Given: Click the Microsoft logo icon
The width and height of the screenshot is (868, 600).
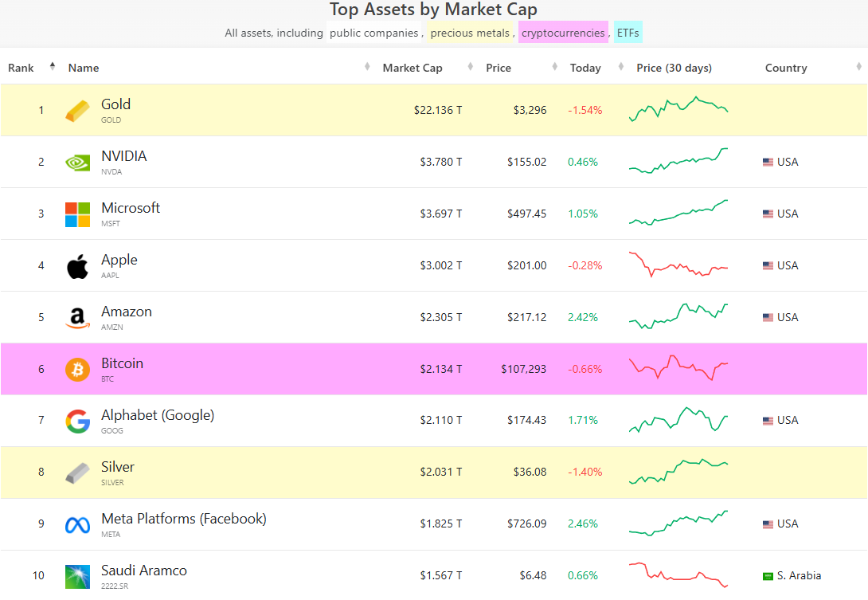Looking at the screenshot, I should point(77,214).
